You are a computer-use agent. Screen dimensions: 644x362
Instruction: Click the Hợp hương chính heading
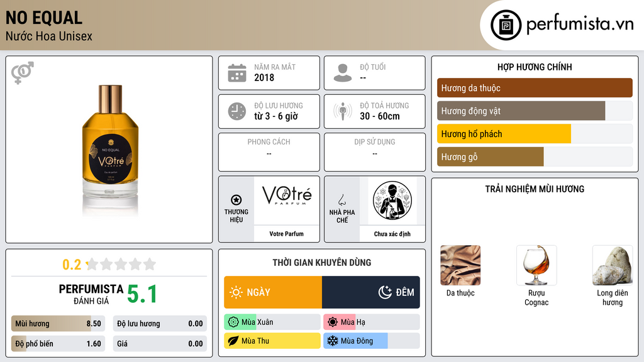[535, 67]
